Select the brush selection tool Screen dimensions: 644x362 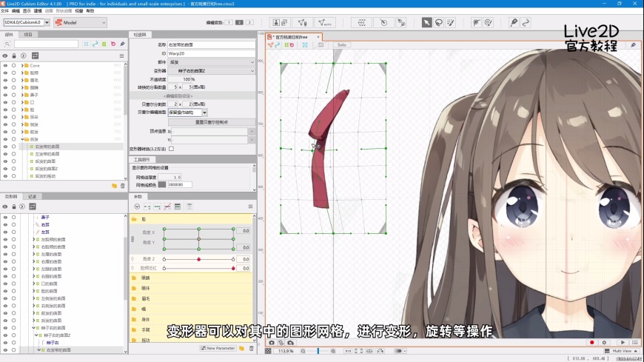(x=451, y=23)
